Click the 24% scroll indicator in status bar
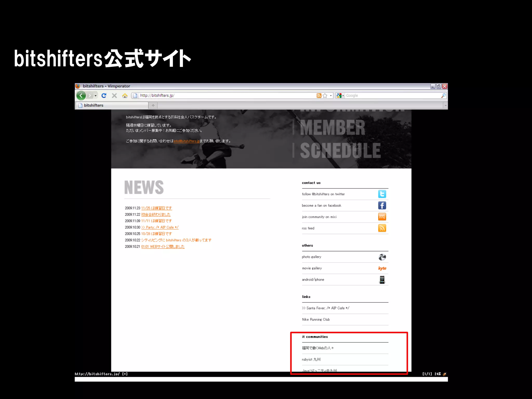532x399 pixels. [438, 374]
